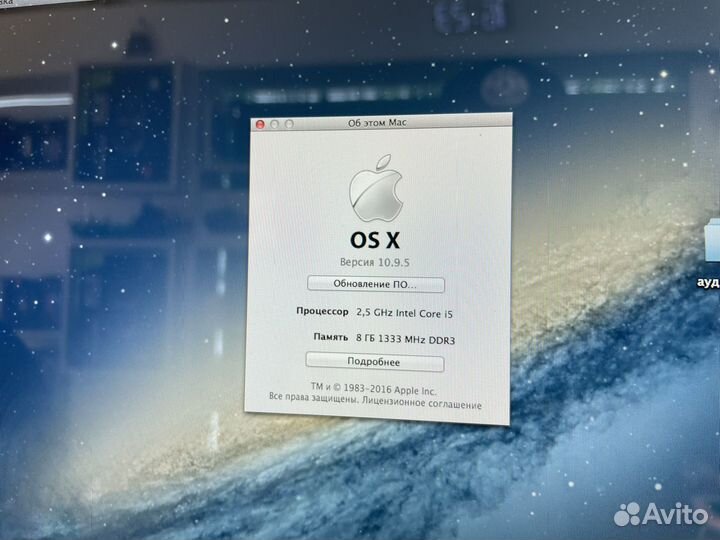The image size is (720, 540).
Task: Click the 8 ГБ 1333 MHz DDR3 value
Action: pos(405,340)
